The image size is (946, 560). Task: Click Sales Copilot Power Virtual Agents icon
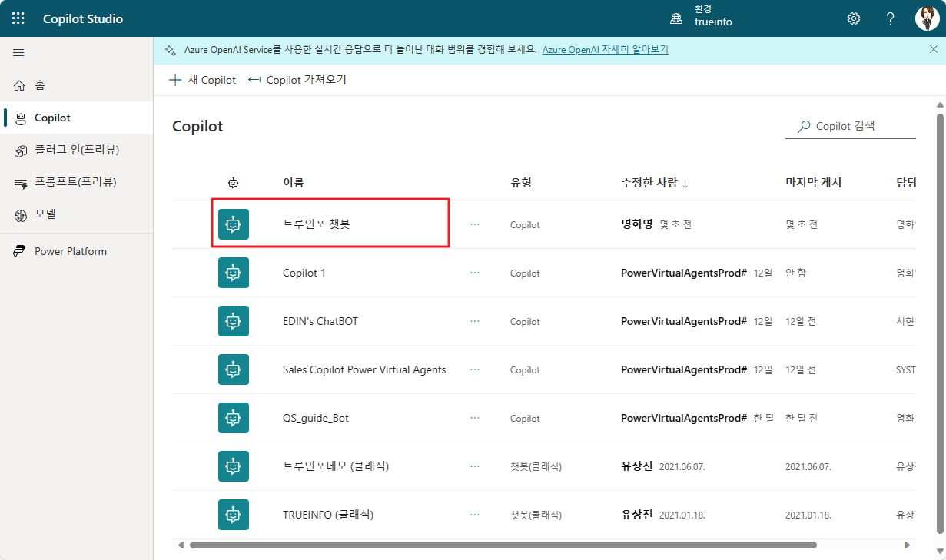click(x=234, y=369)
